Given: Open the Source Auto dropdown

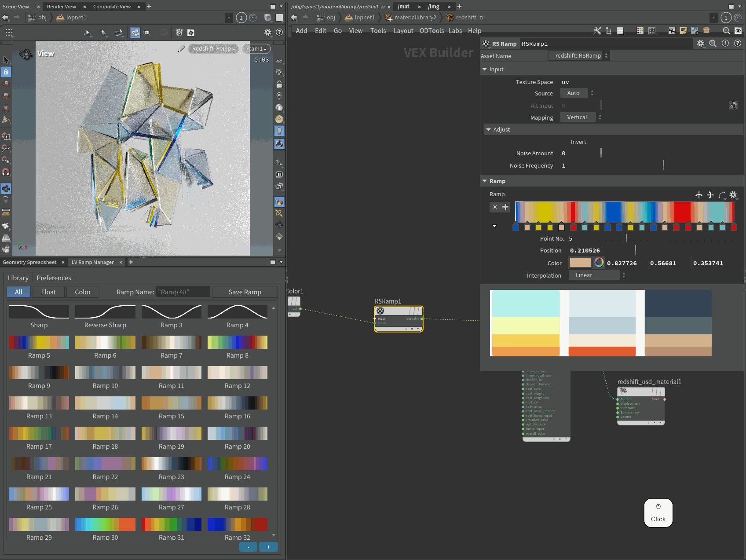Looking at the screenshot, I should click(x=577, y=93).
